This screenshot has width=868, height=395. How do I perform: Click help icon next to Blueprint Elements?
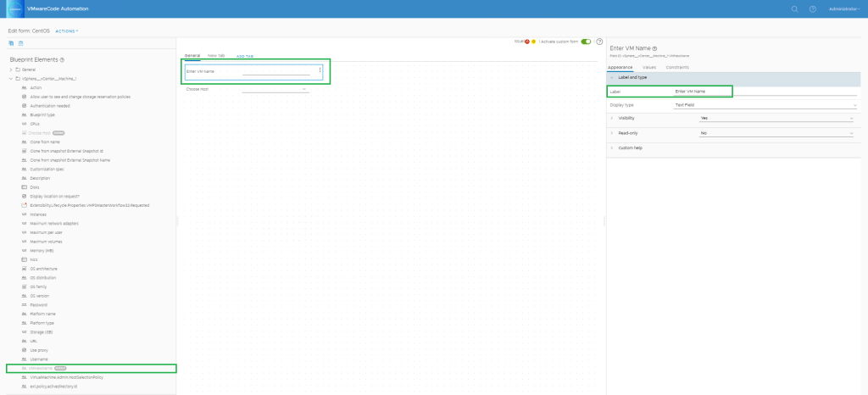pos(63,59)
